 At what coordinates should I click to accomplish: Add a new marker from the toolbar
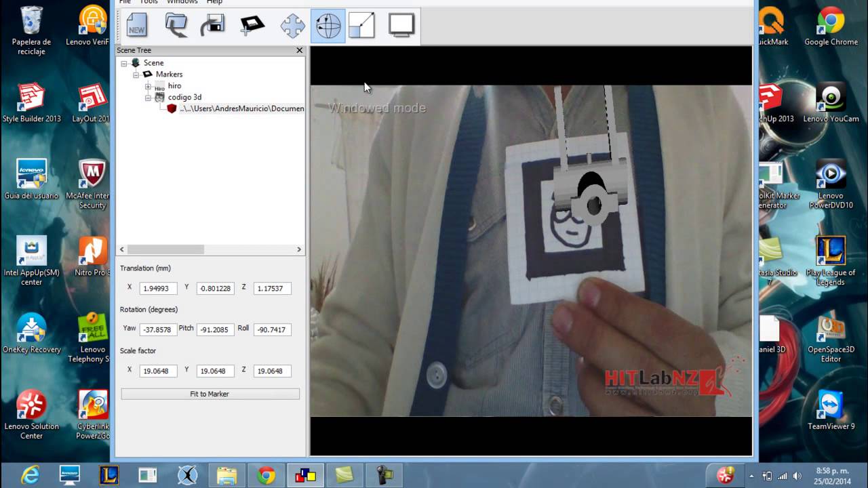click(x=252, y=26)
